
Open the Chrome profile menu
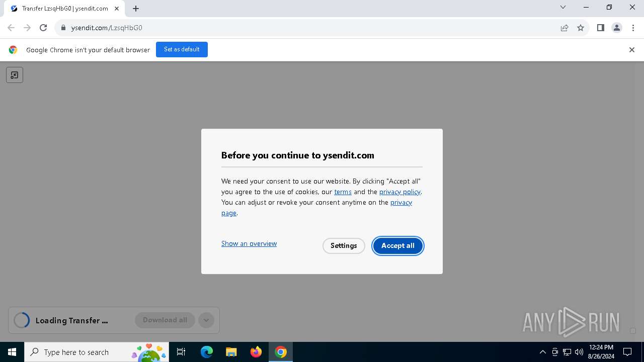point(617,28)
